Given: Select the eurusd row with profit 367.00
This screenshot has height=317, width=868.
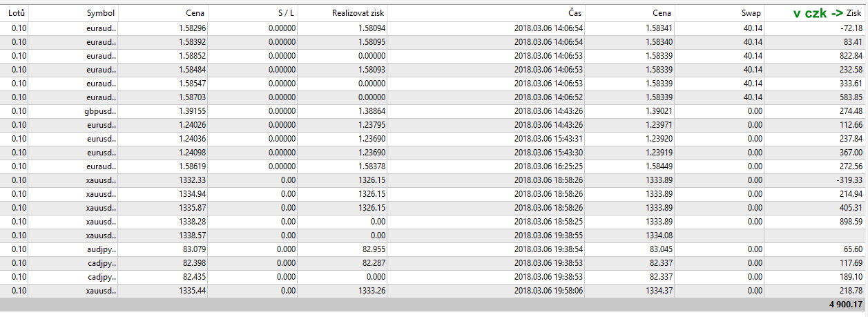Looking at the screenshot, I should pos(434,152).
